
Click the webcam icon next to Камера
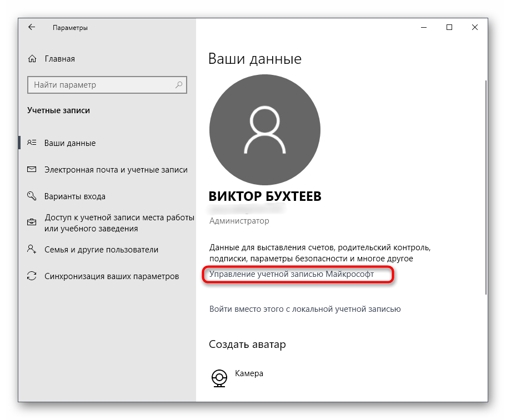(219, 378)
